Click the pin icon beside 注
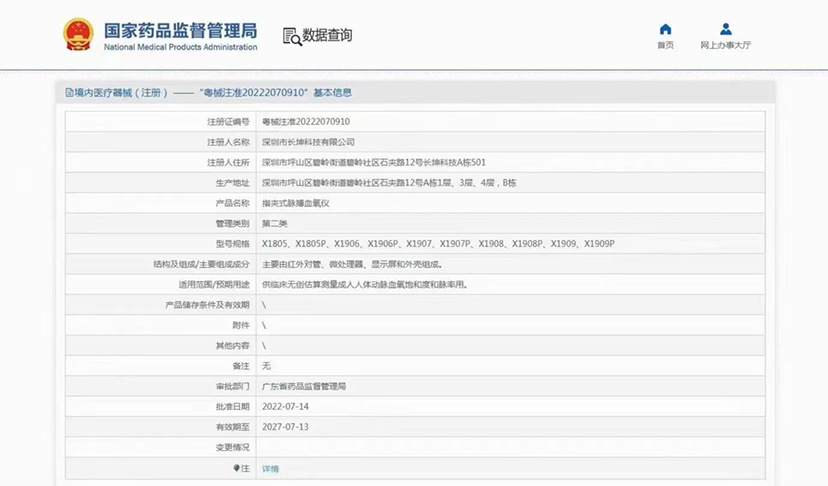 tap(237, 468)
